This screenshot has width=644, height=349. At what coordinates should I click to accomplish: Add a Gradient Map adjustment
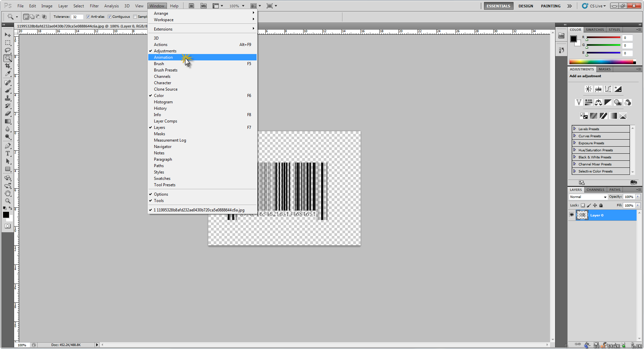click(x=613, y=116)
